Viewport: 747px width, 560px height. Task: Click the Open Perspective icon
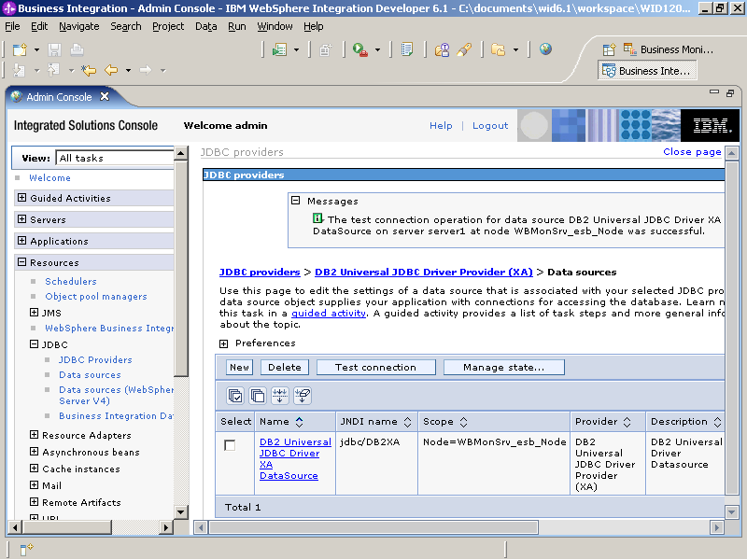click(x=609, y=49)
